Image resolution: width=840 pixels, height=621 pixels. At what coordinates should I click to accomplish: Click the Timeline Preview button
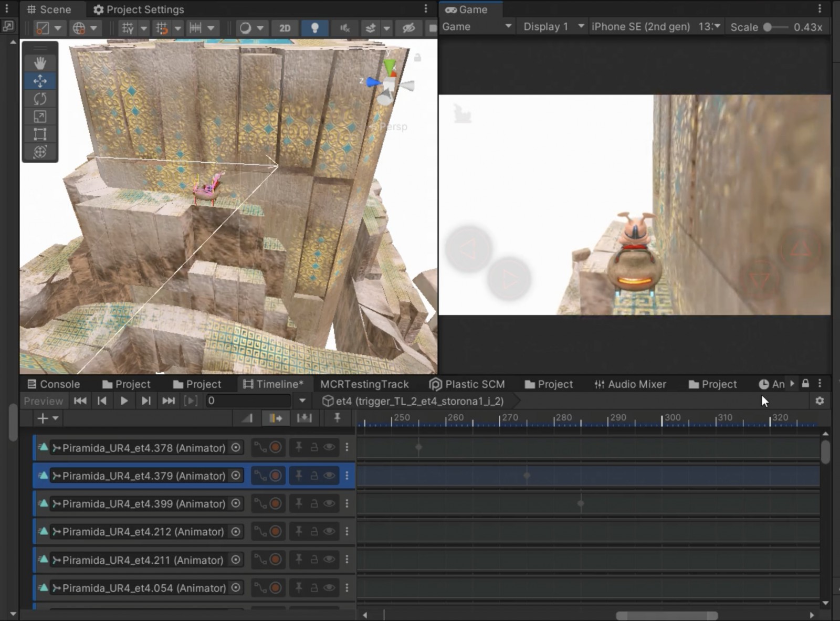tap(43, 401)
